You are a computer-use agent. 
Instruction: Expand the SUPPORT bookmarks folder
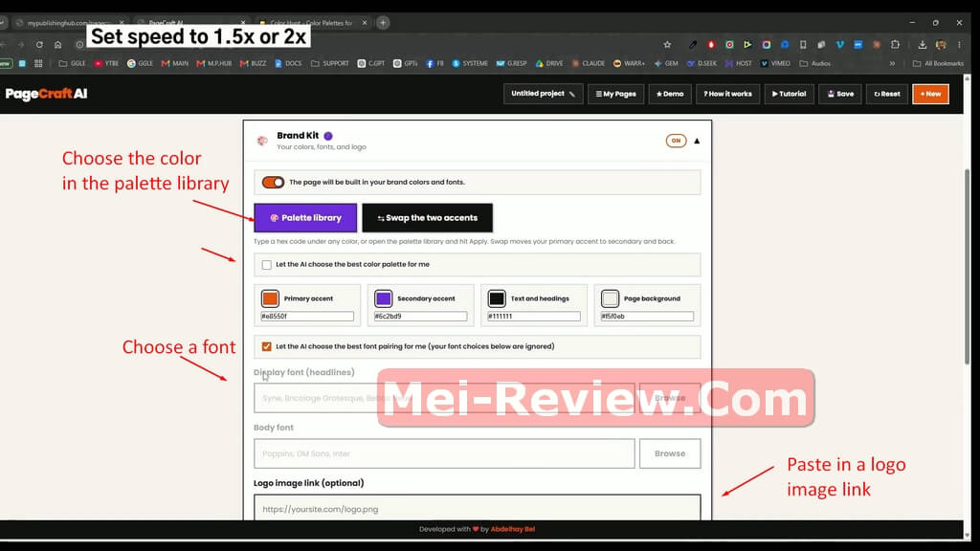click(330, 63)
